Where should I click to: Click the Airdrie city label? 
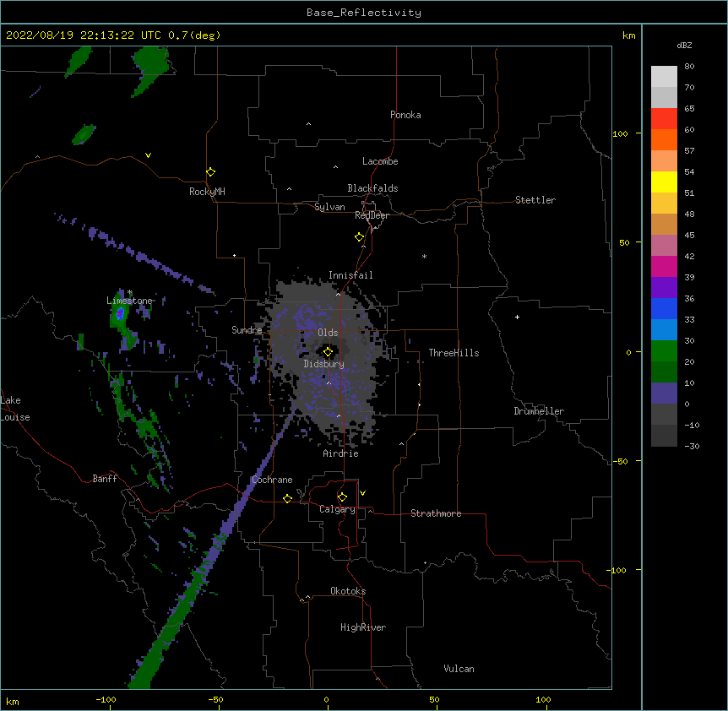[x=340, y=453]
